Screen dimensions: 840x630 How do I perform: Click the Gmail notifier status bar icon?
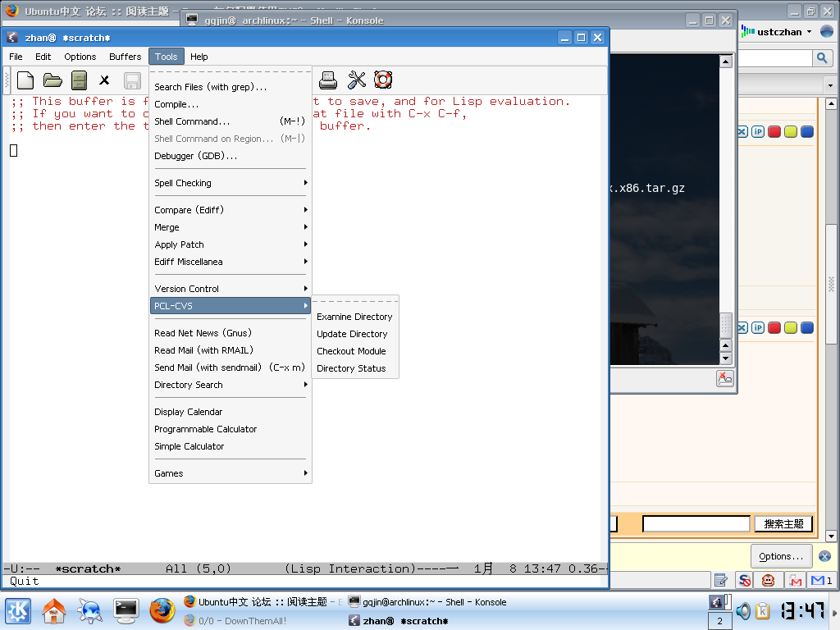796,580
